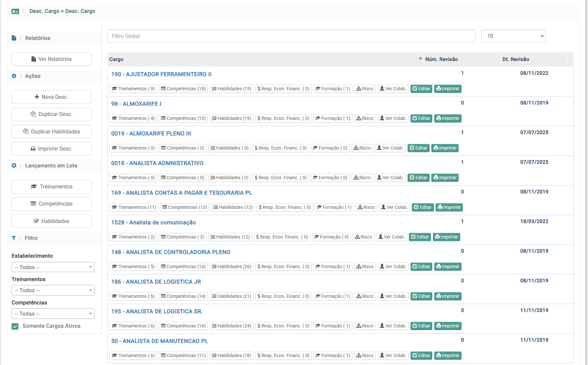Open Risco for 190 - AJUSTADOR FERRAMENTEIRO II
The width and height of the screenshot is (588, 365).
(365, 89)
